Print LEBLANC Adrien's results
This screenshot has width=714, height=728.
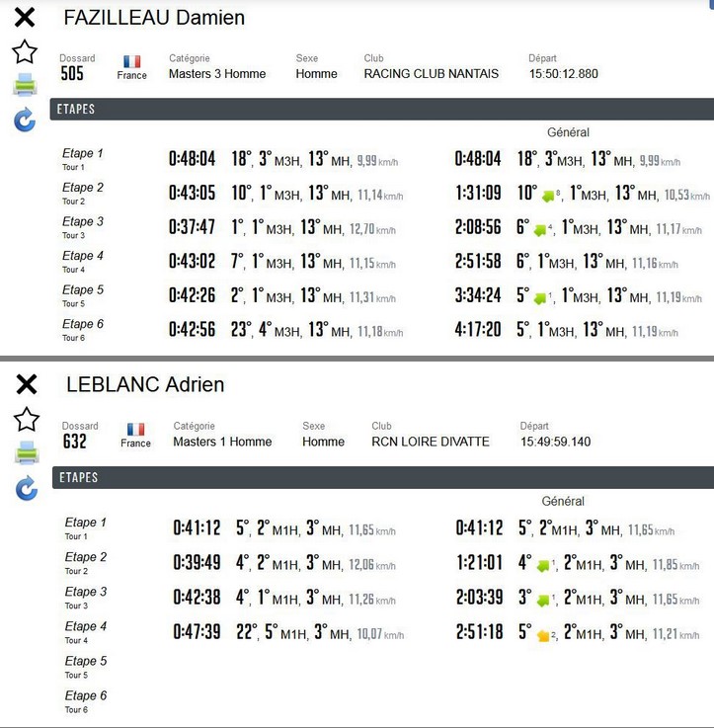[x=27, y=453]
